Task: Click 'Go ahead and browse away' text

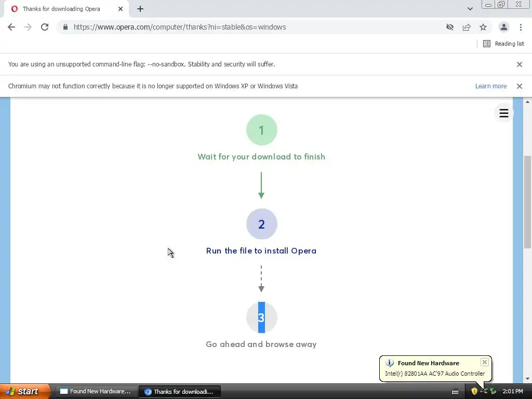Action: [x=261, y=344]
